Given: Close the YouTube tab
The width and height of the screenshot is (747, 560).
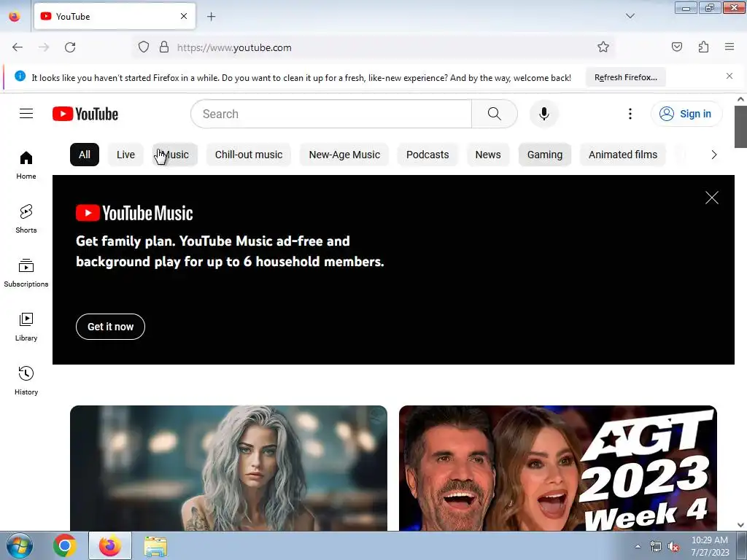Looking at the screenshot, I should pos(184,16).
